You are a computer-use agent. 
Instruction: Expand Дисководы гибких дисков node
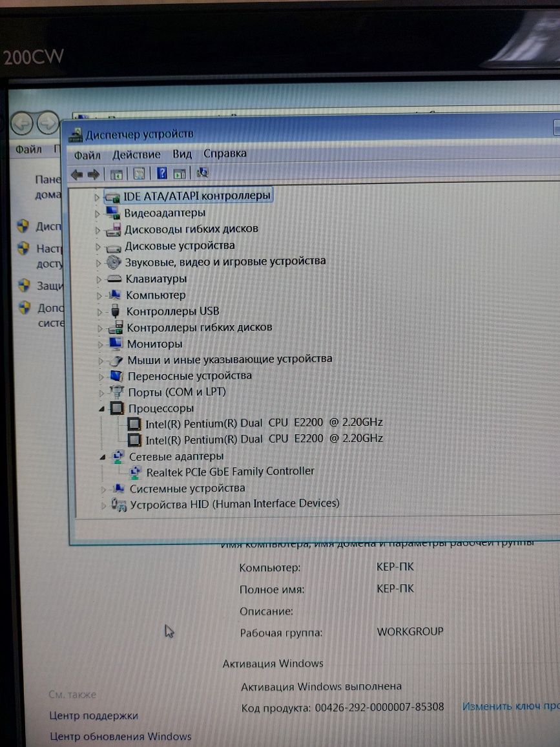[x=98, y=231]
